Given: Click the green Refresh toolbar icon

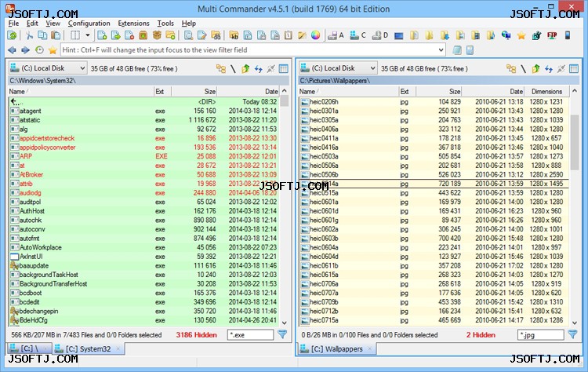Looking at the screenshot, I should pos(12,35).
